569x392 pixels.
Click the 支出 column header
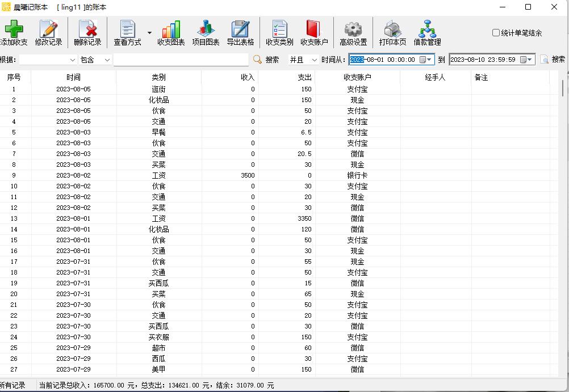pyautogui.click(x=287, y=77)
